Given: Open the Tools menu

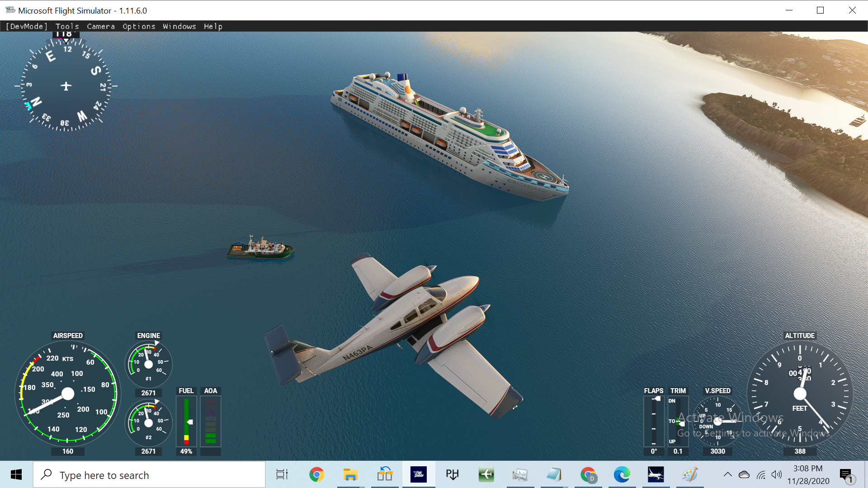Looking at the screenshot, I should click(x=67, y=26).
